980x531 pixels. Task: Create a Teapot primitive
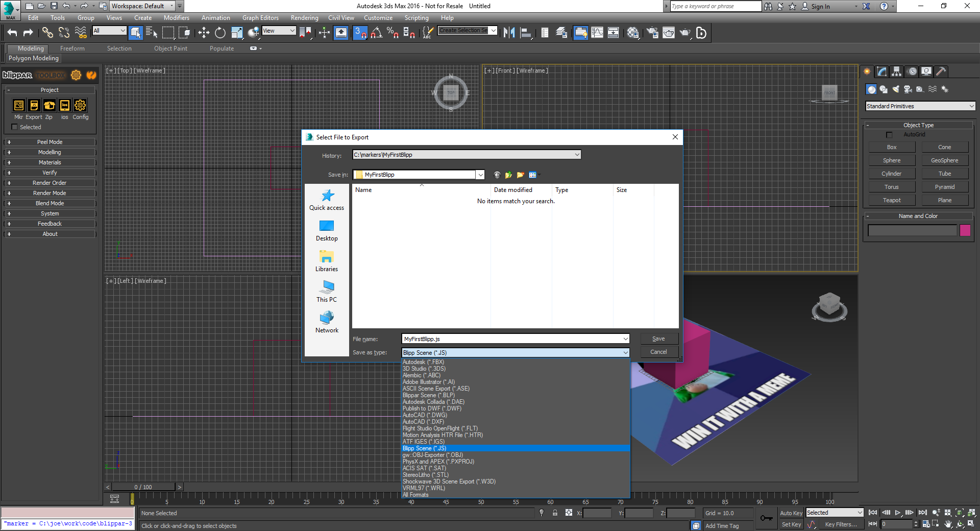click(x=892, y=200)
